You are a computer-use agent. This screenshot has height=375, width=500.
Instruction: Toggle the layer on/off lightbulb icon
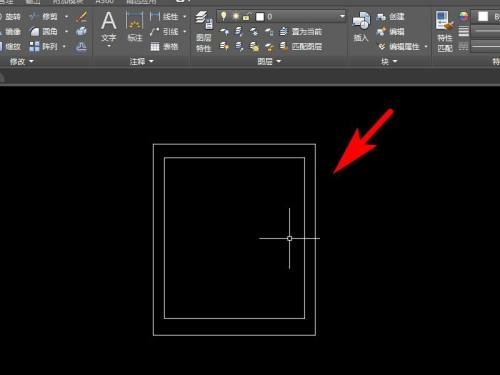pos(224,16)
